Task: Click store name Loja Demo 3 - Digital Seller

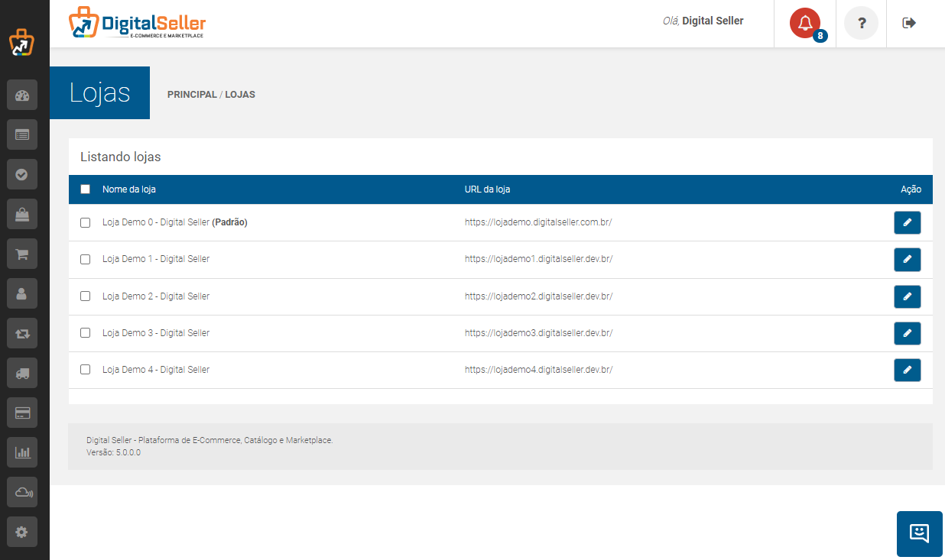Action: coord(156,332)
